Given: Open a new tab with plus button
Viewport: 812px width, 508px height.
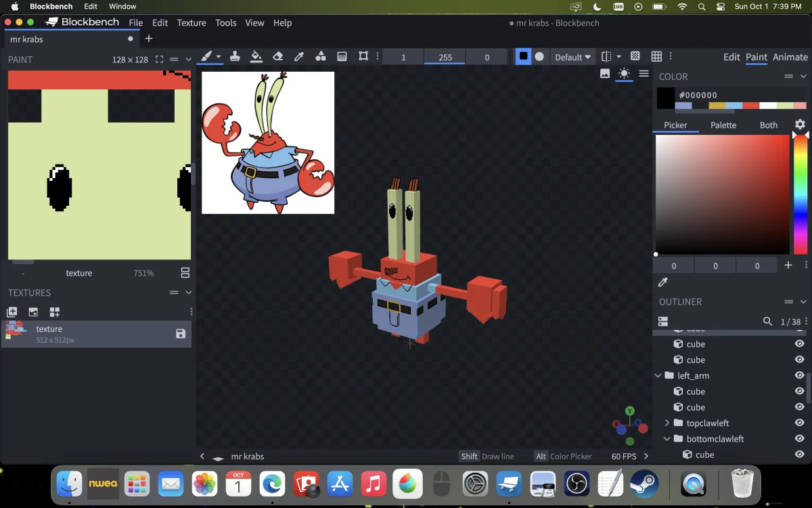Looking at the screenshot, I should (x=149, y=39).
